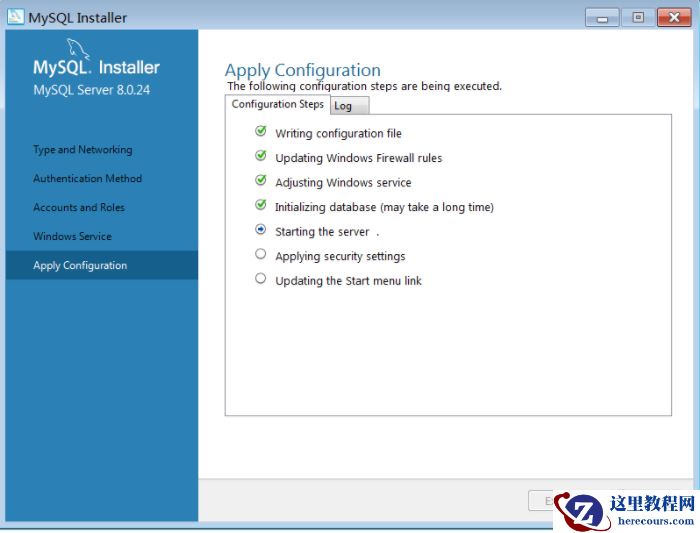Click "Initializing database (may take a long time)"
Image resolution: width=700 pixels, height=533 pixels.
point(384,207)
